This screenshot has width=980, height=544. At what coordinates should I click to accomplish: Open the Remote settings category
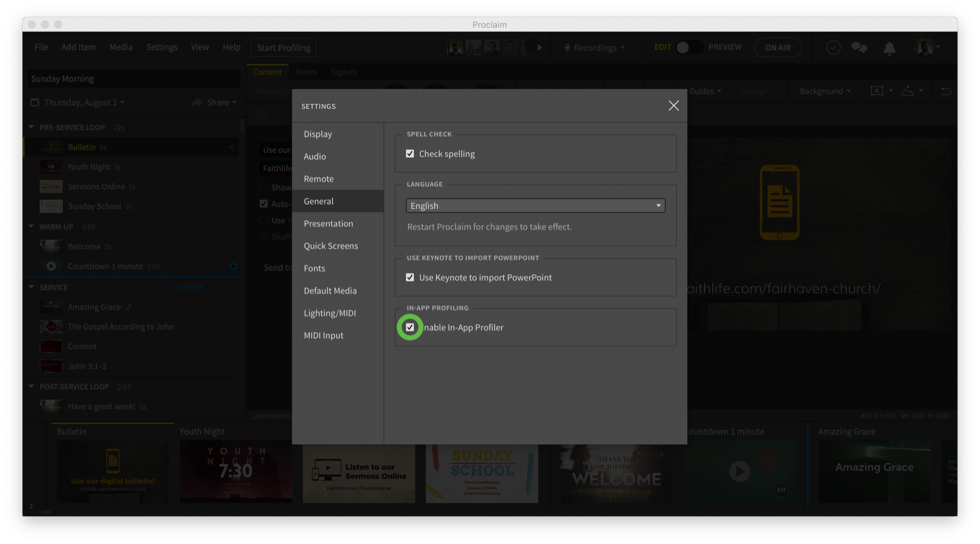point(319,179)
